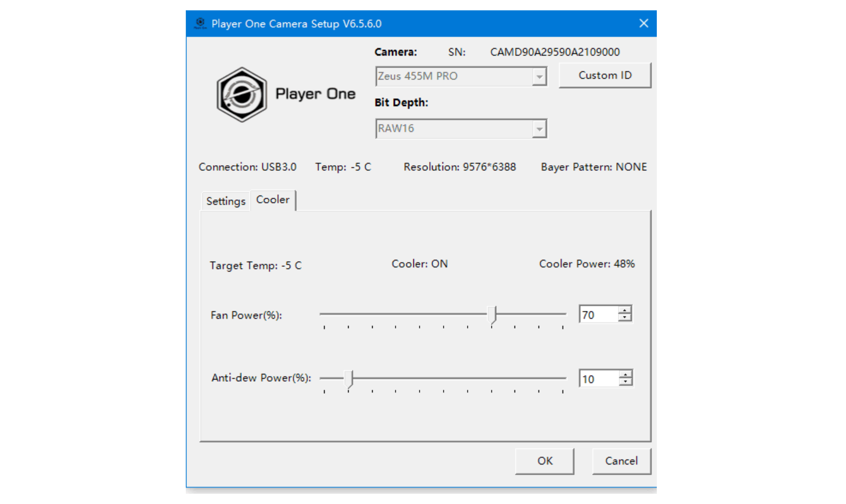Click the 'Target Temp: -5 C' text
Image resolution: width=846 pixels, height=504 pixels.
(x=256, y=266)
